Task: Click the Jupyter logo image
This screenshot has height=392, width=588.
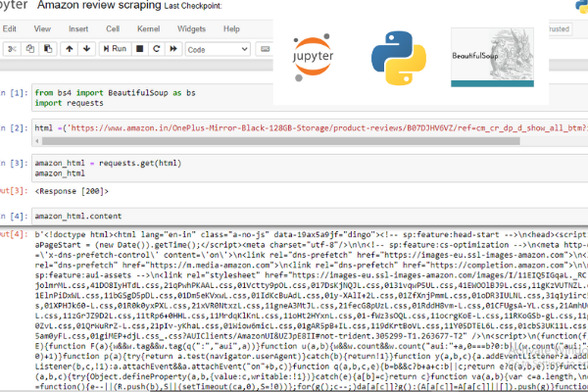Action: [x=313, y=58]
